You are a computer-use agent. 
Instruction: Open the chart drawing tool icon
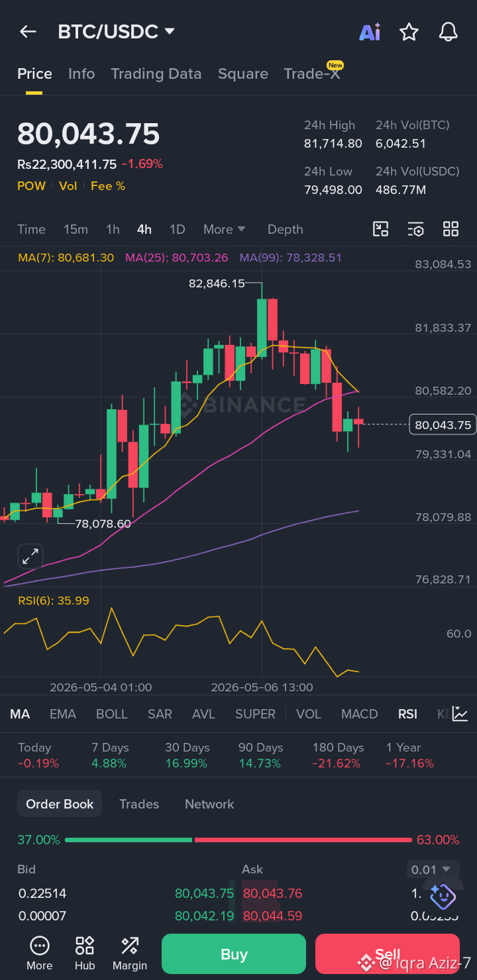pos(381,229)
